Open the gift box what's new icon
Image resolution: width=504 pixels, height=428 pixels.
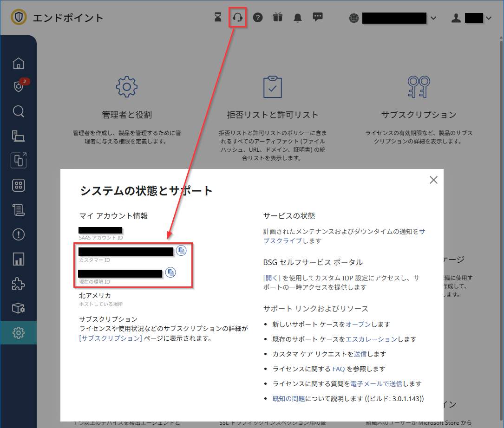[278, 17]
